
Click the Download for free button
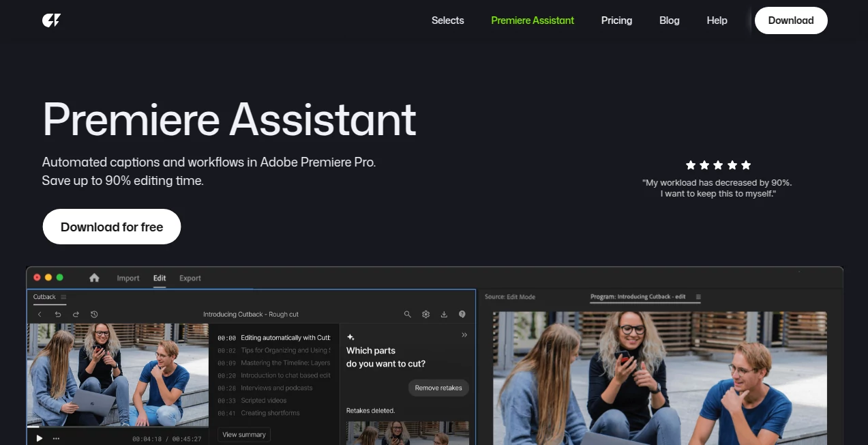pyautogui.click(x=111, y=226)
